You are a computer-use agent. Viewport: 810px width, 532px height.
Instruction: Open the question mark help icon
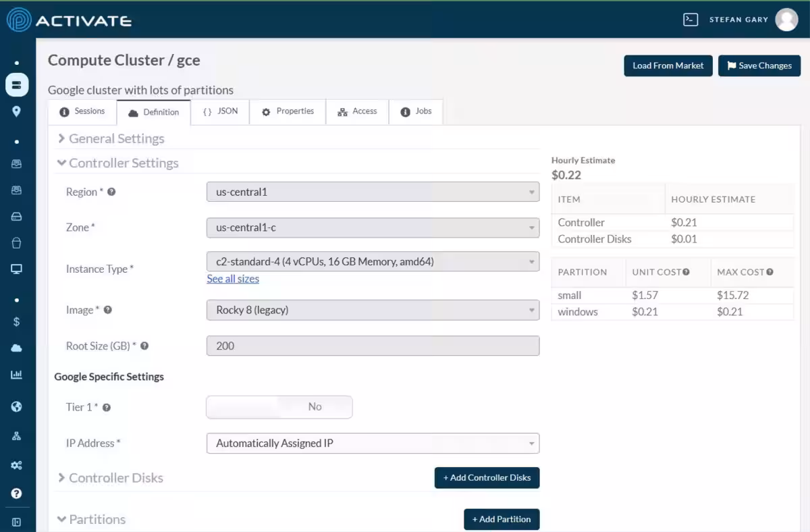(x=17, y=494)
